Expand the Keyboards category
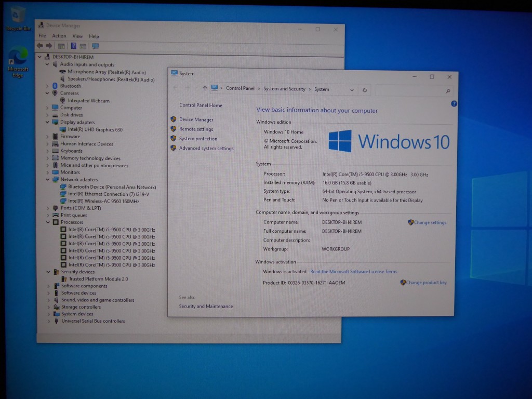The width and height of the screenshot is (532, 399). (47, 151)
